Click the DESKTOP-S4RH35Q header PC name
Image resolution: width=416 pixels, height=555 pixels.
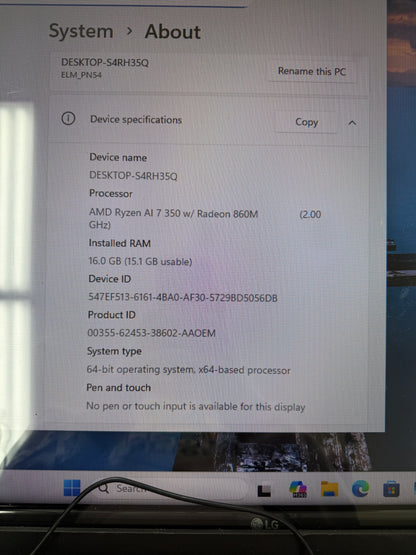[x=105, y=63]
